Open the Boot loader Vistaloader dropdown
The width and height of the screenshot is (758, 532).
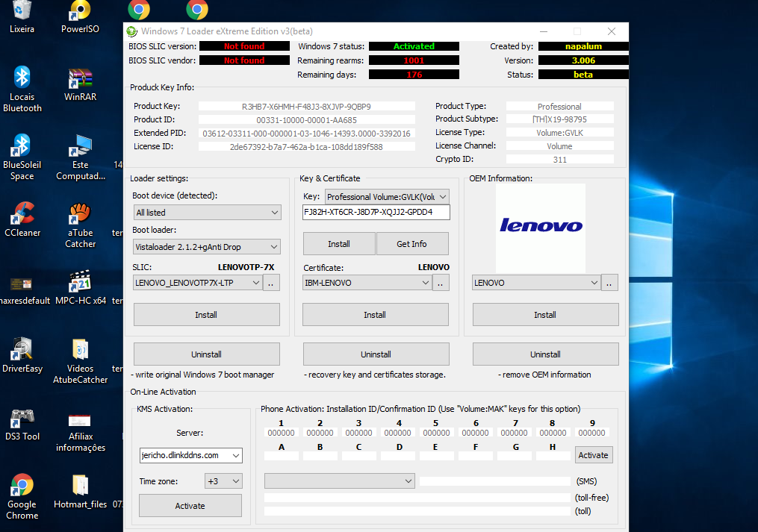207,247
